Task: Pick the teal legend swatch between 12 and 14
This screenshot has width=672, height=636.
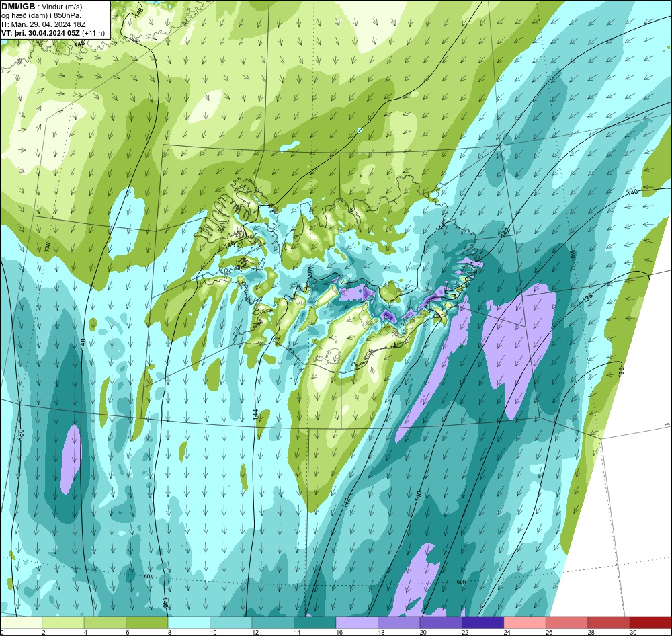Action: coord(273,622)
